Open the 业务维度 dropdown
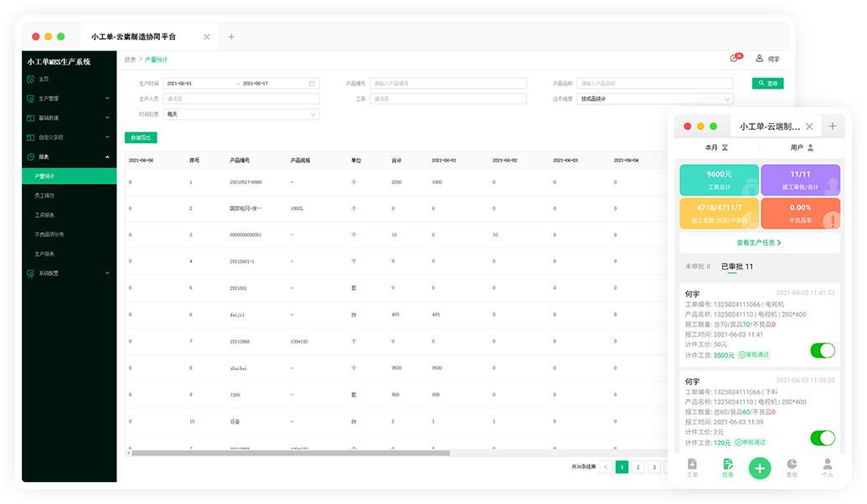 pos(654,99)
